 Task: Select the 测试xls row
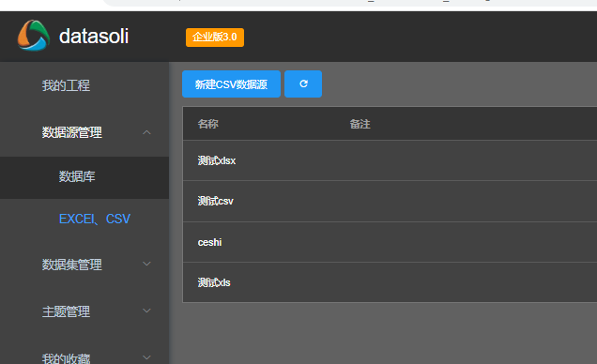[x=390, y=282]
